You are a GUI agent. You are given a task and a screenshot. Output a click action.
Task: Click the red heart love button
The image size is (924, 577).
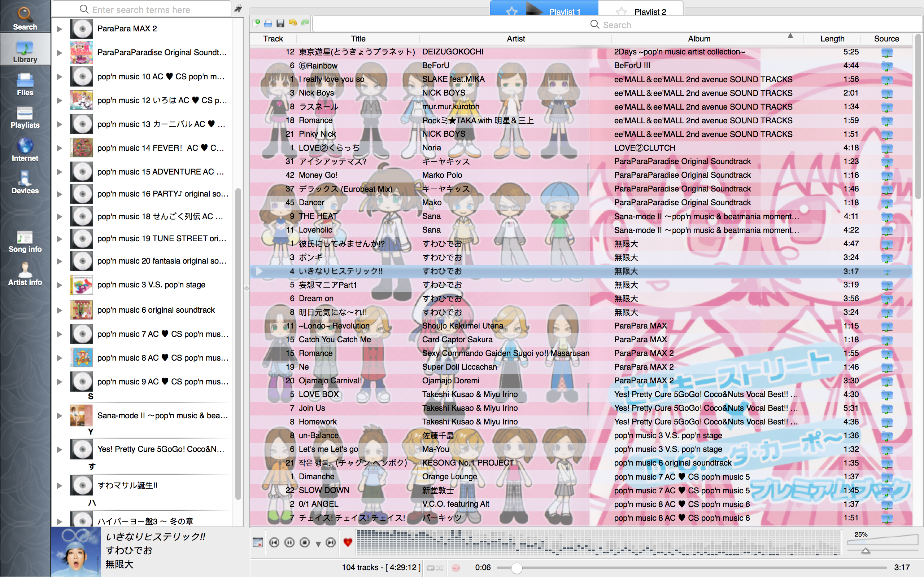tap(348, 542)
